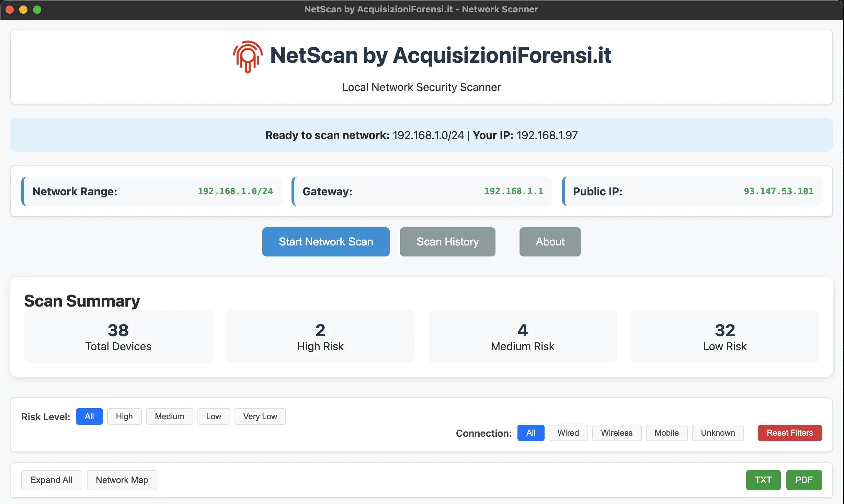The height and width of the screenshot is (504, 844).
Task: Click the 'Scan Summary' heading
Action: coord(82,301)
